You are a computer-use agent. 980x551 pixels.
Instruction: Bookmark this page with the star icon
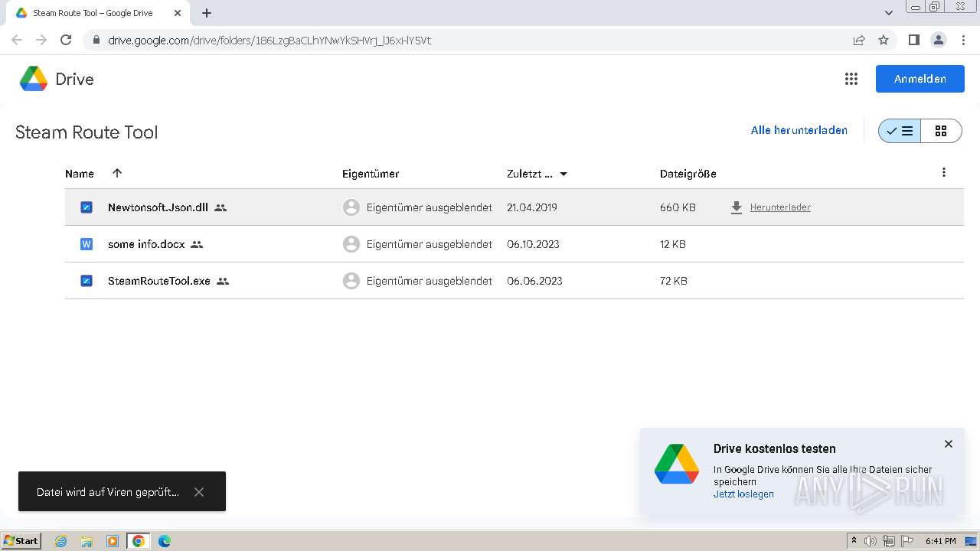pos(884,40)
